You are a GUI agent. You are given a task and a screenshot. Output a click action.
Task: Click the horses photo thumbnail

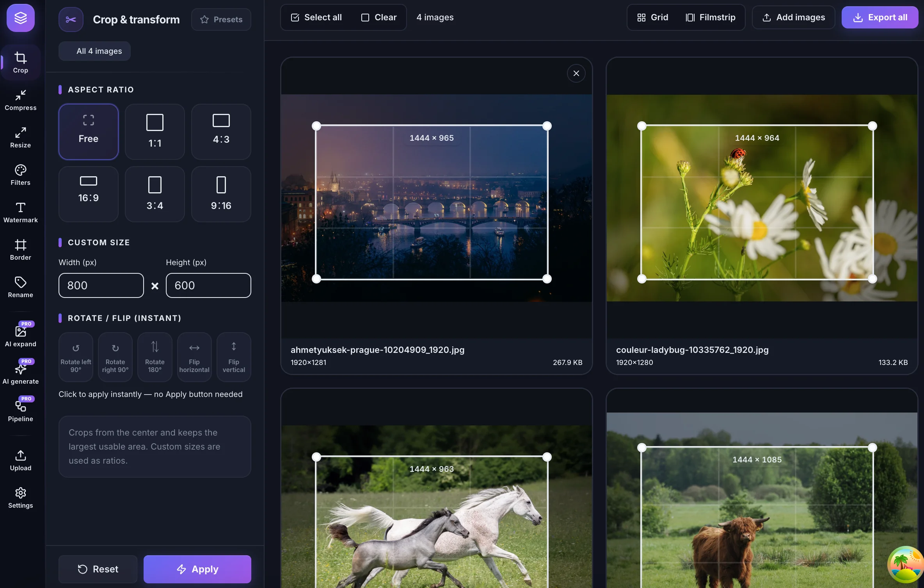click(x=436, y=507)
